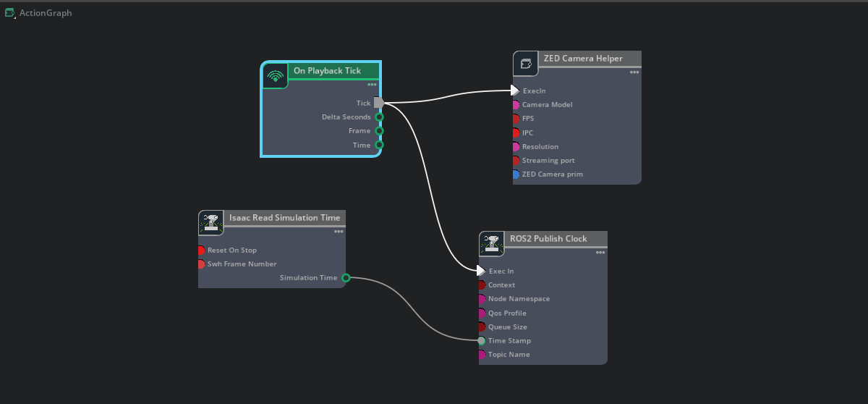
Task: Open On Playback Tick node options menu
Action: 372,85
